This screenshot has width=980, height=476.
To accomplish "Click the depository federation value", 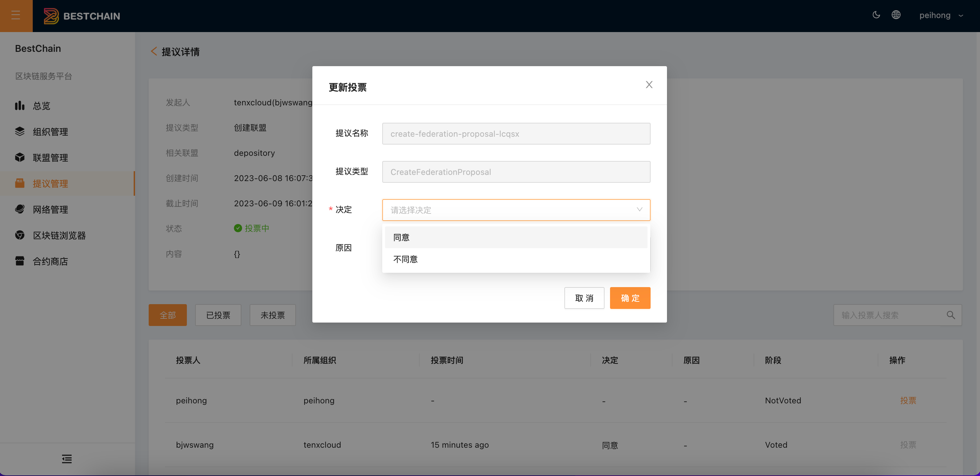I will pyautogui.click(x=254, y=152).
